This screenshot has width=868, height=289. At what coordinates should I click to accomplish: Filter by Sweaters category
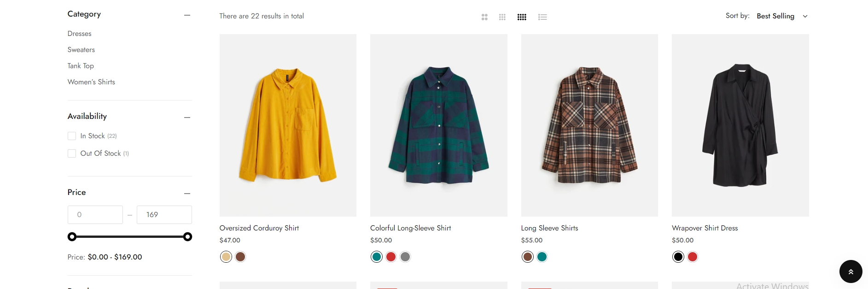click(x=81, y=50)
